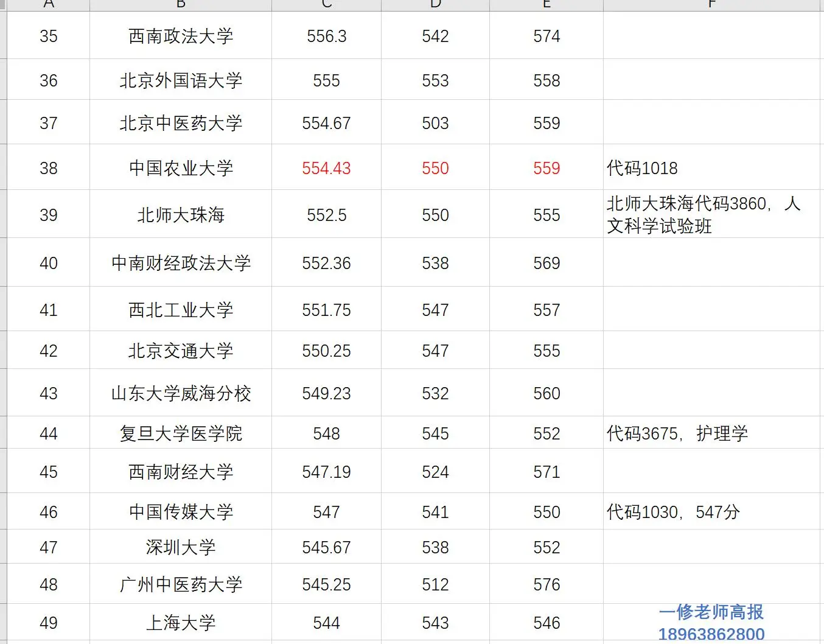Screen dimensions: 824x644
Task: Select column header B
Action: click(180, 5)
